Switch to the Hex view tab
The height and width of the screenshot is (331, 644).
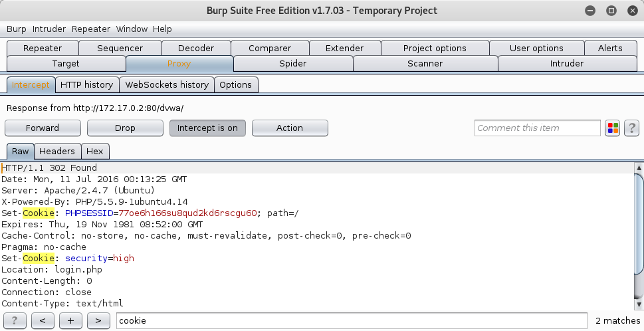coord(95,151)
